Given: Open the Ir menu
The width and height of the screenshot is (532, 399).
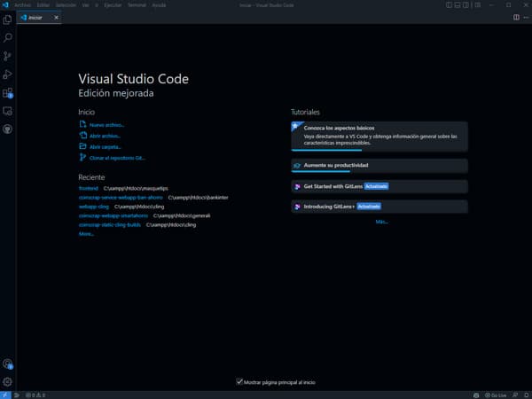Looking at the screenshot, I should pyautogui.click(x=97, y=5).
